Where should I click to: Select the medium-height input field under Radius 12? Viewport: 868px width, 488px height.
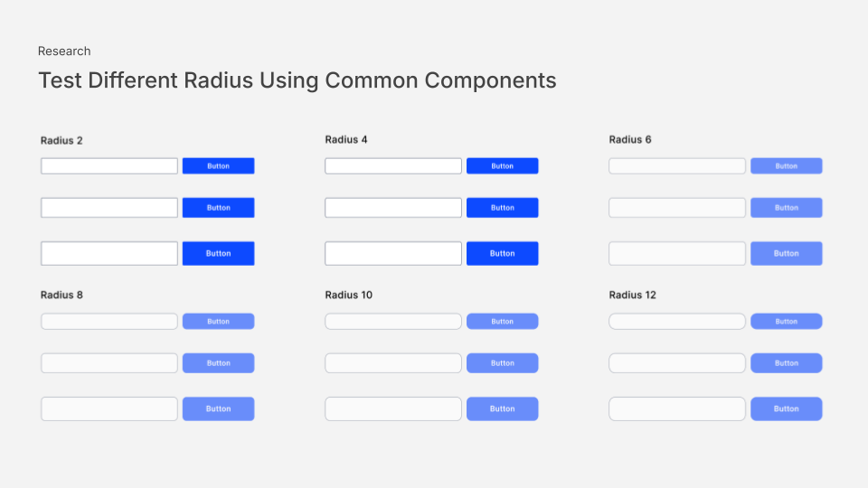(x=677, y=363)
